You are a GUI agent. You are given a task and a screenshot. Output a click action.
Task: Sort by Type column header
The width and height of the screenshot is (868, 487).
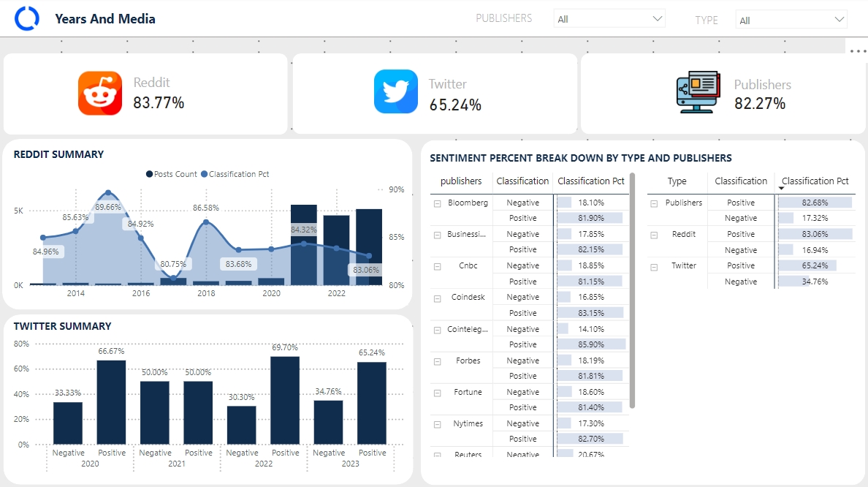(x=677, y=181)
